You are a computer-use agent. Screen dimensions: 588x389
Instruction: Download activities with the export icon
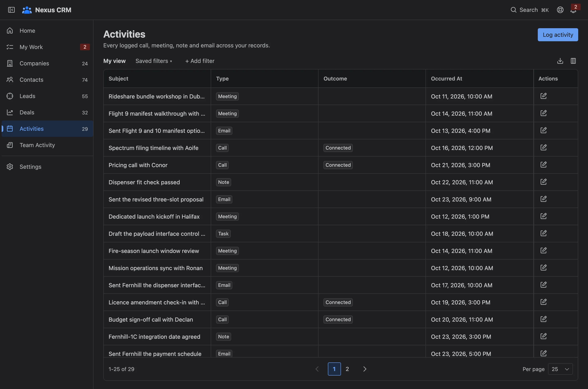coord(560,61)
